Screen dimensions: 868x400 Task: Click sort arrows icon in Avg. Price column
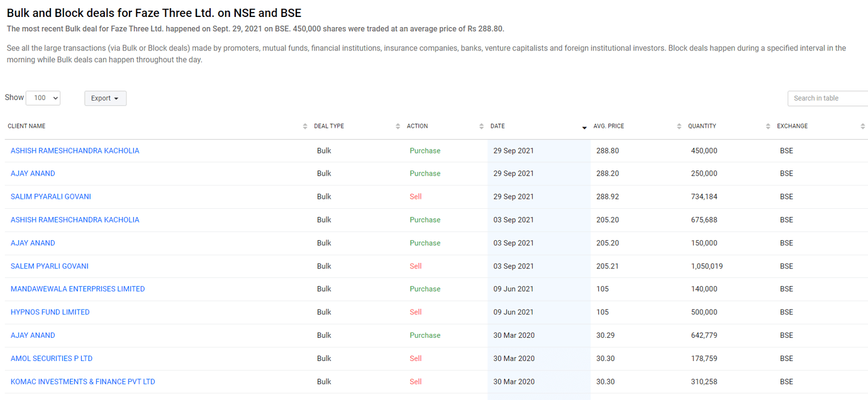click(x=679, y=126)
